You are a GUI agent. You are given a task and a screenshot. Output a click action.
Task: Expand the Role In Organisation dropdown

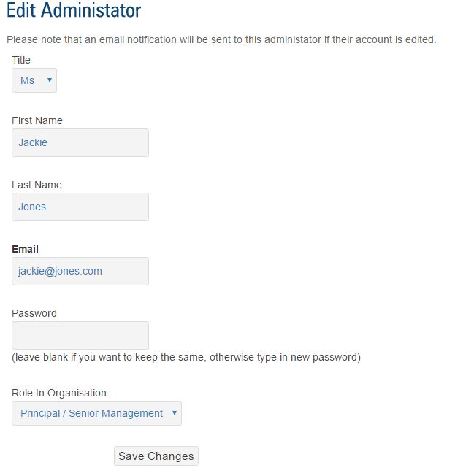(96, 413)
